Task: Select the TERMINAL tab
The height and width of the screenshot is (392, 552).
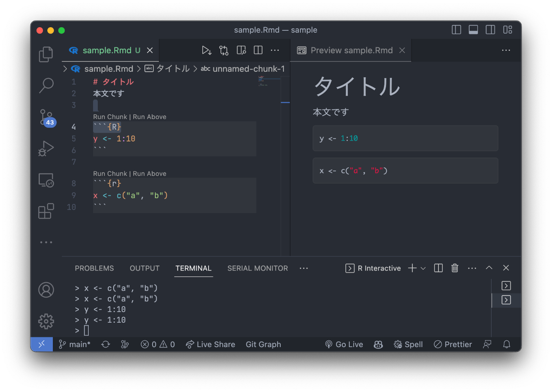Action: [x=194, y=268]
